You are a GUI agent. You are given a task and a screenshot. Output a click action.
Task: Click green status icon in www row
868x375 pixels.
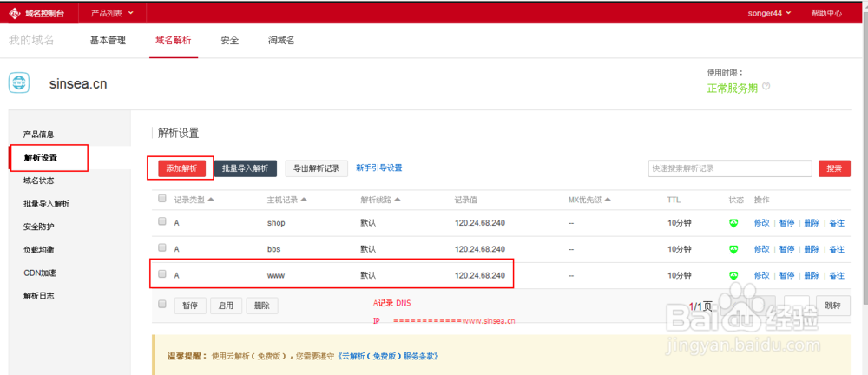coord(733,275)
